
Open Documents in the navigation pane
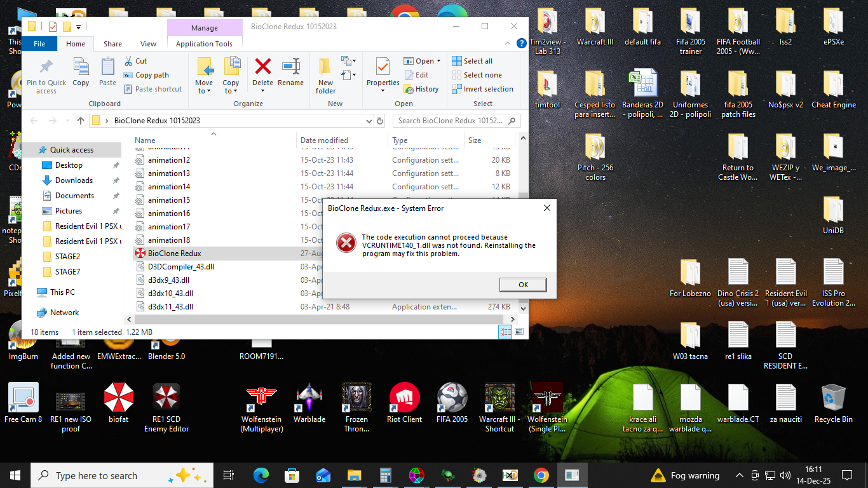pos(74,196)
